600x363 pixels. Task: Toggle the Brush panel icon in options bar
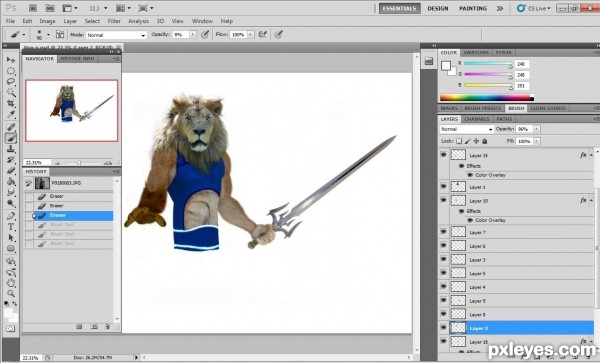tap(60, 34)
